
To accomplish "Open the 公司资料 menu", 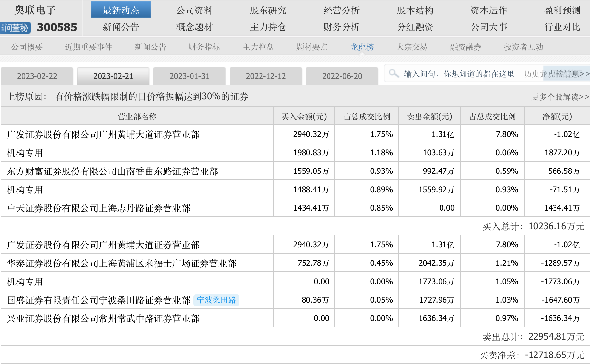I will (x=194, y=11).
